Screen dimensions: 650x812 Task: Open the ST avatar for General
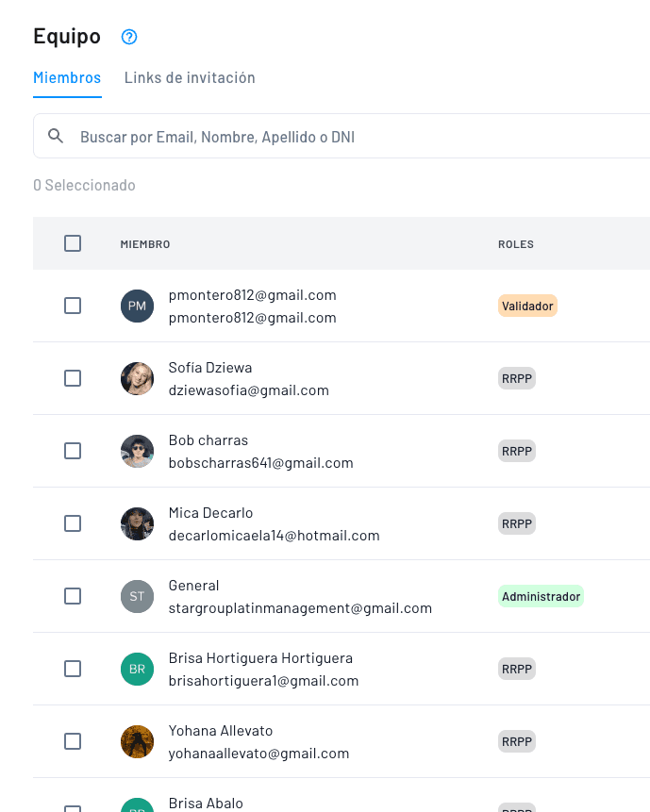pos(137,596)
